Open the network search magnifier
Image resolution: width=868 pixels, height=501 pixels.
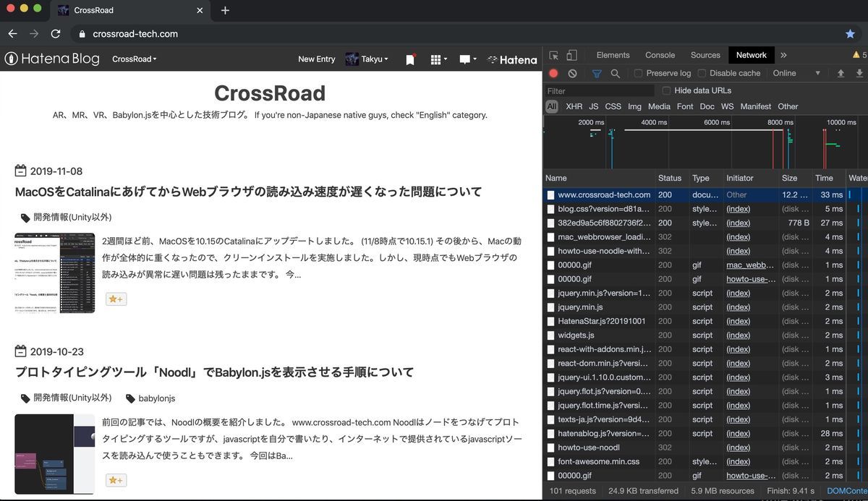click(x=615, y=73)
